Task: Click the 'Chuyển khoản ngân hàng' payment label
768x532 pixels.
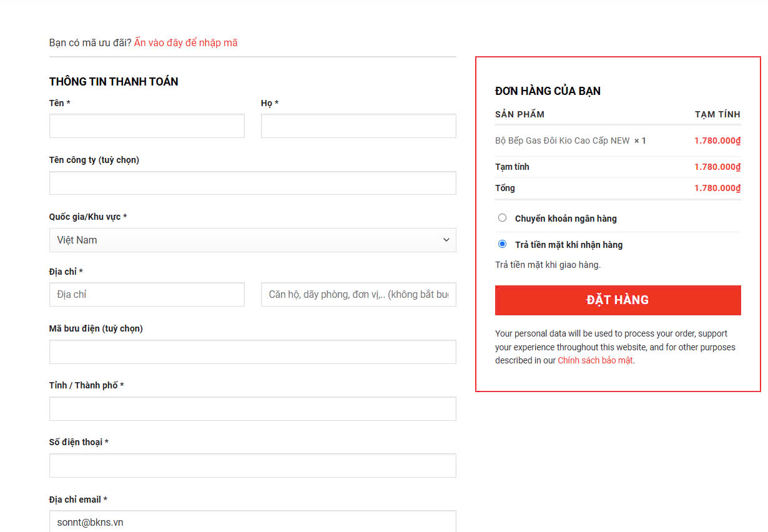Action: (x=566, y=219)
